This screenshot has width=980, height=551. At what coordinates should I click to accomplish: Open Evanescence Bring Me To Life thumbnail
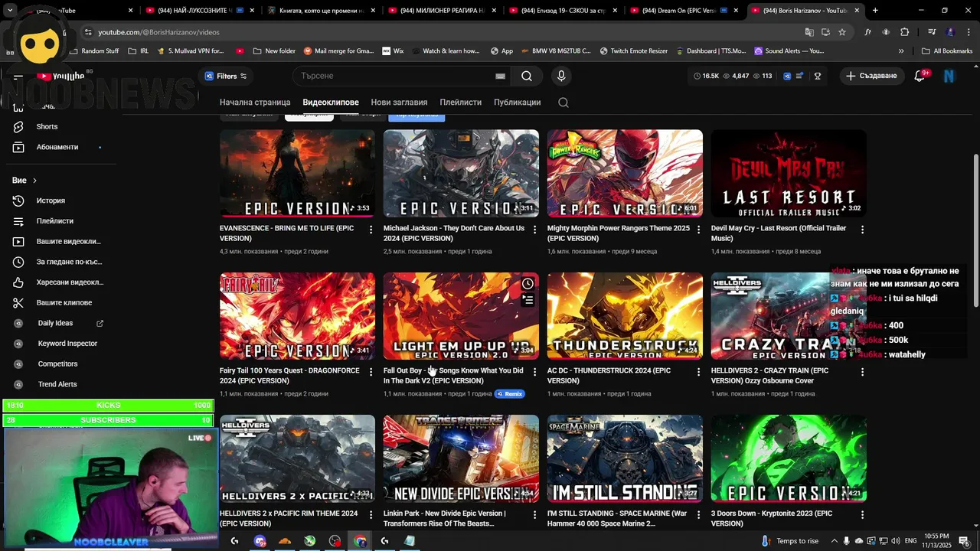pyautogui.click(x=297, y=173)
